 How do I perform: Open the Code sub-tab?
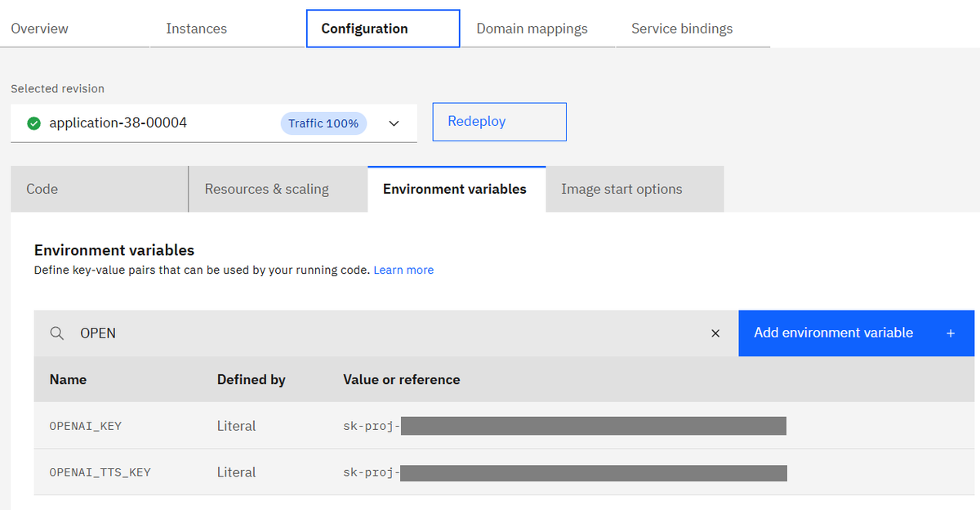[x=42, y=189]
